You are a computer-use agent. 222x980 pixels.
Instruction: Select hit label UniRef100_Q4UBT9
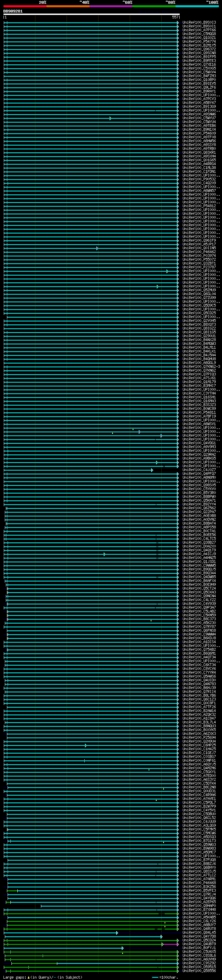point(199,944)
